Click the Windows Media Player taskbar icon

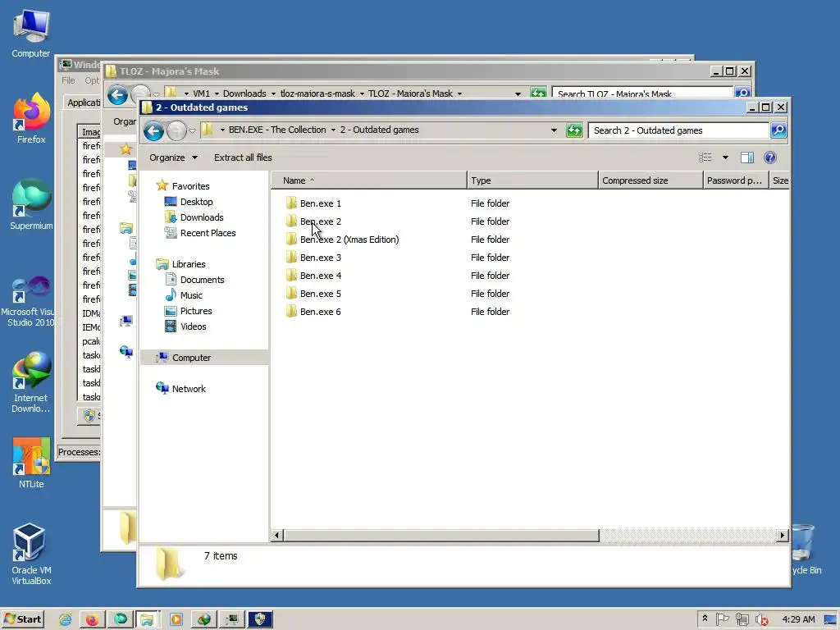coord(176,619)
